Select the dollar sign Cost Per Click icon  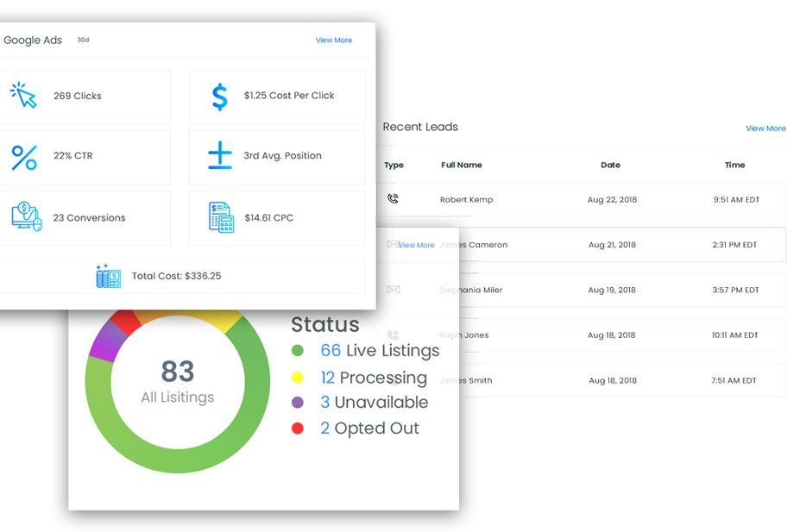pyautogui.click(x=220, y=97)
